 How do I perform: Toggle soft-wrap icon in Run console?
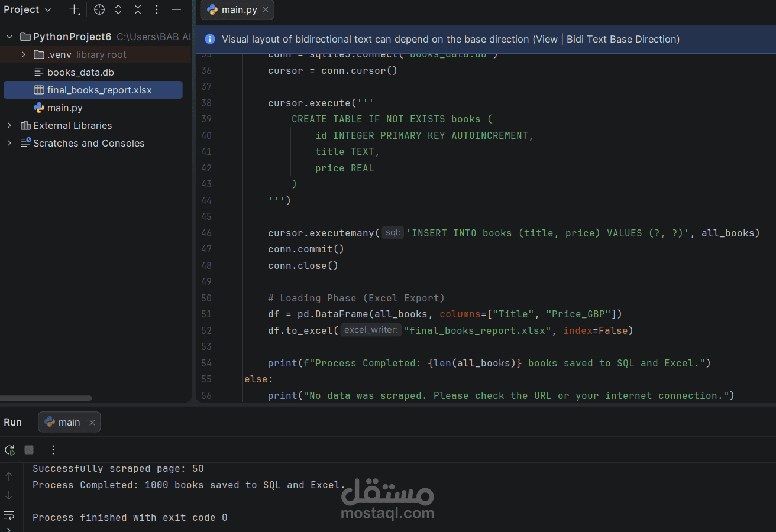point(9,515)
